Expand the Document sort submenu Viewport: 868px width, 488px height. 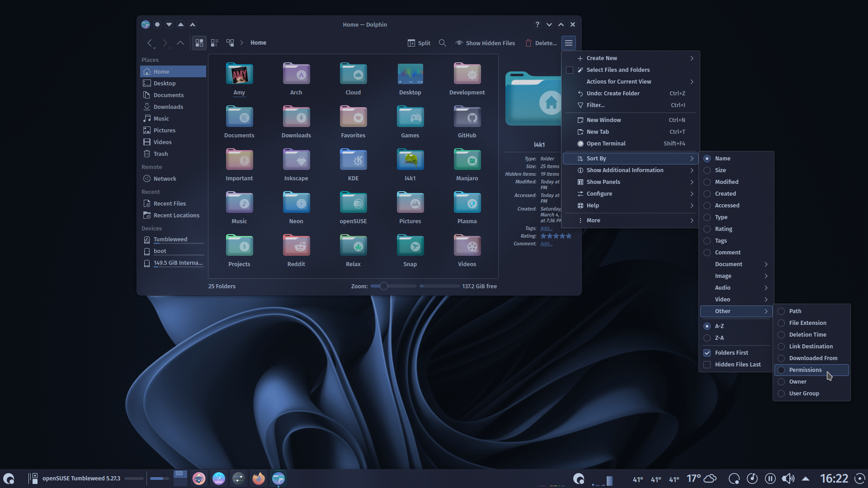[x=736, y=264]
